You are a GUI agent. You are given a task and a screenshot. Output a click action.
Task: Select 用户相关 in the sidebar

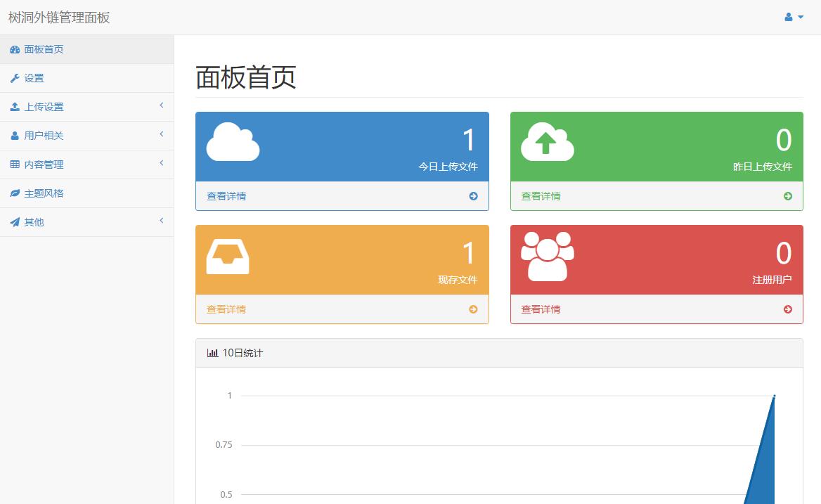87,136
